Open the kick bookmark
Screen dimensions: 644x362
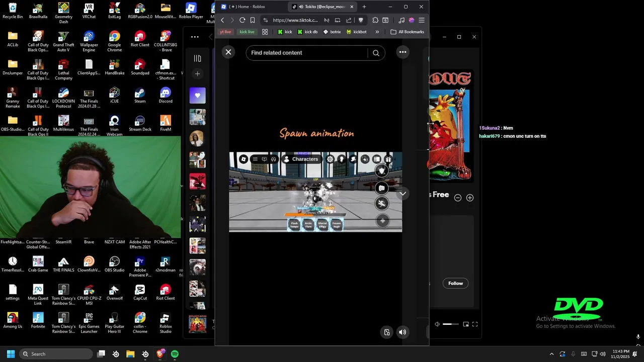(x=285, y=32)
